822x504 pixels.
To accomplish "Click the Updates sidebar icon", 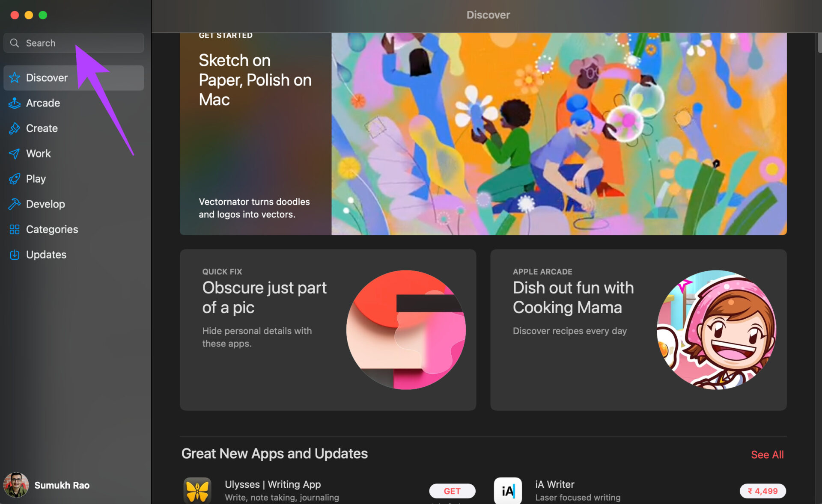I will tap(14, 254).
